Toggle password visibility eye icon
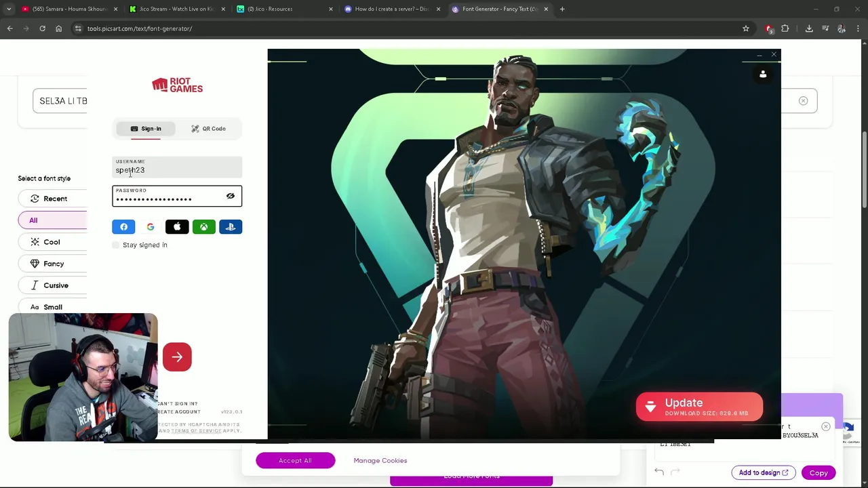The image size is (868, 488). [231, 196]
